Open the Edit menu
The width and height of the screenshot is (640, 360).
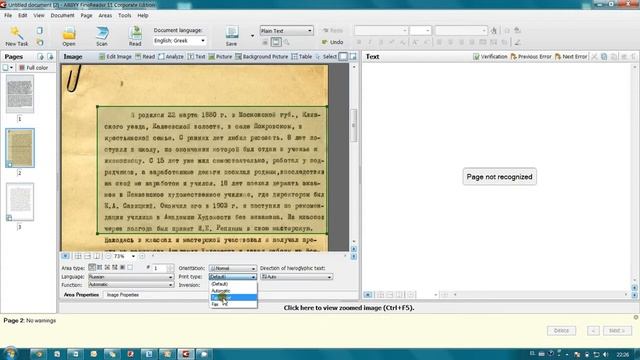click(23, 16)
